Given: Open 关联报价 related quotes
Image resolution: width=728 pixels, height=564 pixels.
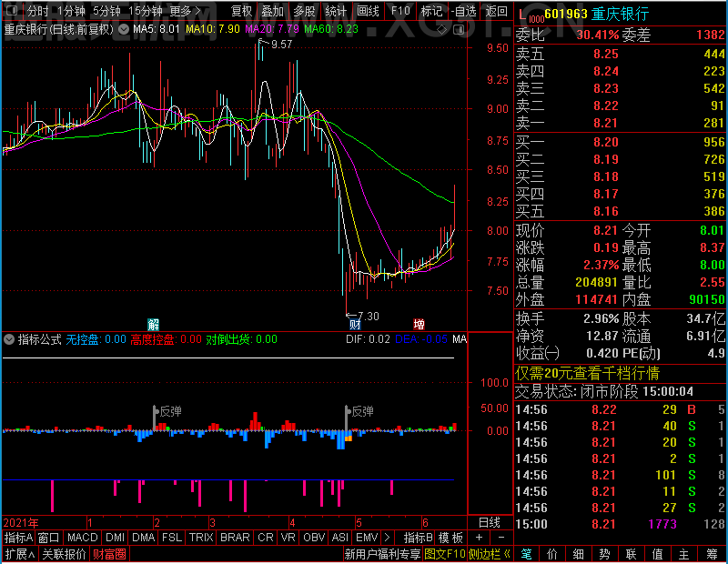Looking at the screenshot, I should pyautogui.click(x=64, y=554).
